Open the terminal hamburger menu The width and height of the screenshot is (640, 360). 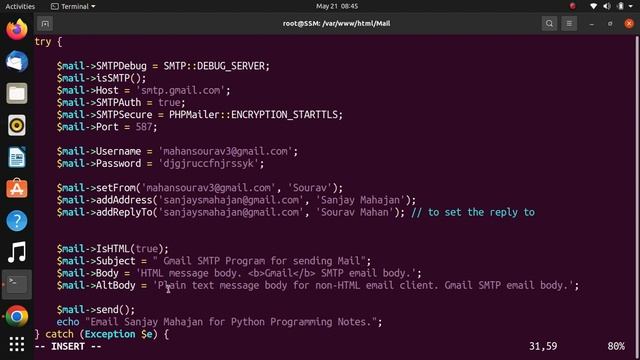[569, 24]
